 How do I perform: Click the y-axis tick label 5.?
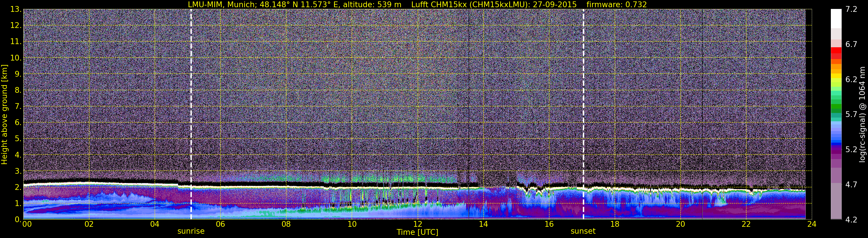[x=18, y=139]
